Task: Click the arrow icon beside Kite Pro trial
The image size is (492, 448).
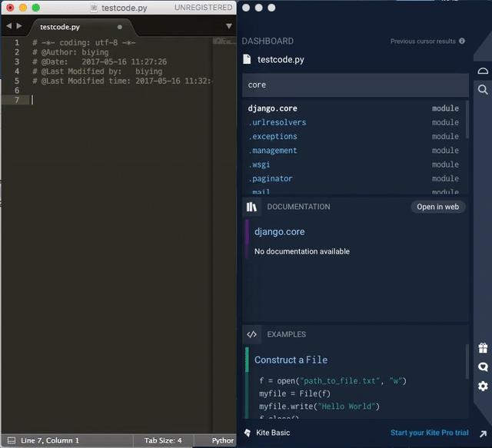Action: click(483, 434)
